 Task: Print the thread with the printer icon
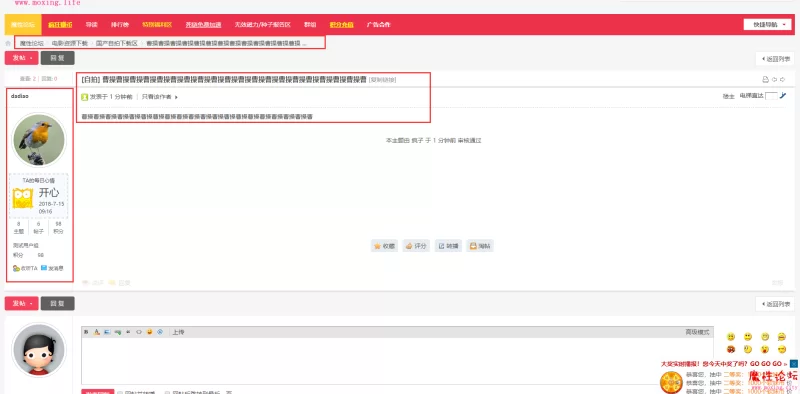(x=765, y=79)
